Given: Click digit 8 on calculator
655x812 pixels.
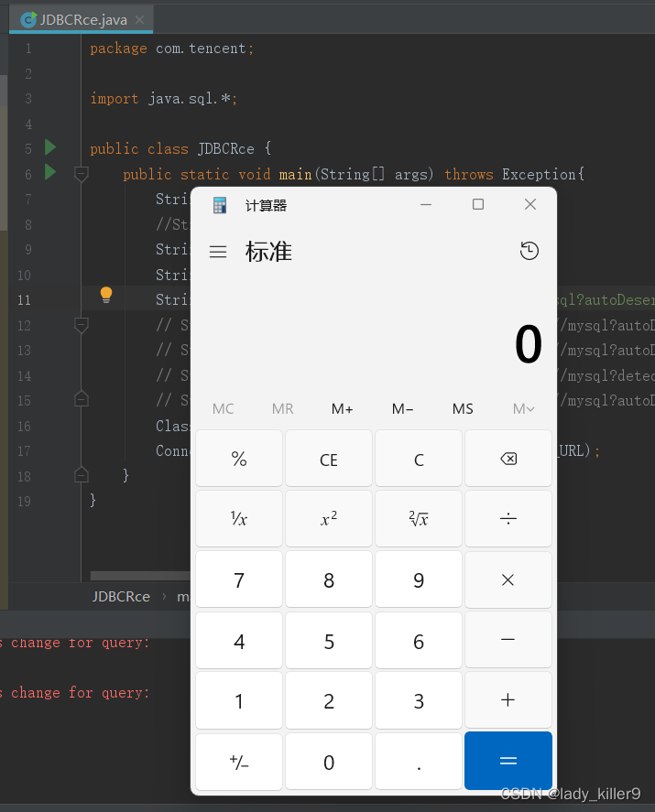Looking at the screenshot, I should tap(329, 580).
